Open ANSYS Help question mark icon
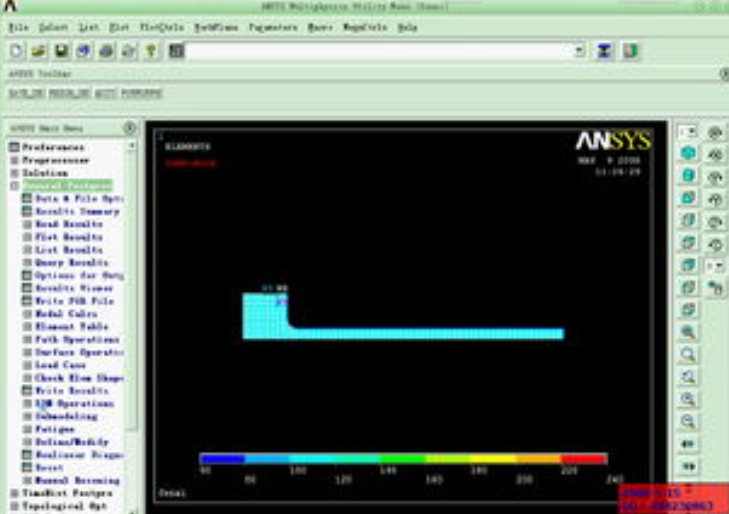The image size is (729, 514). pos(151,51)
